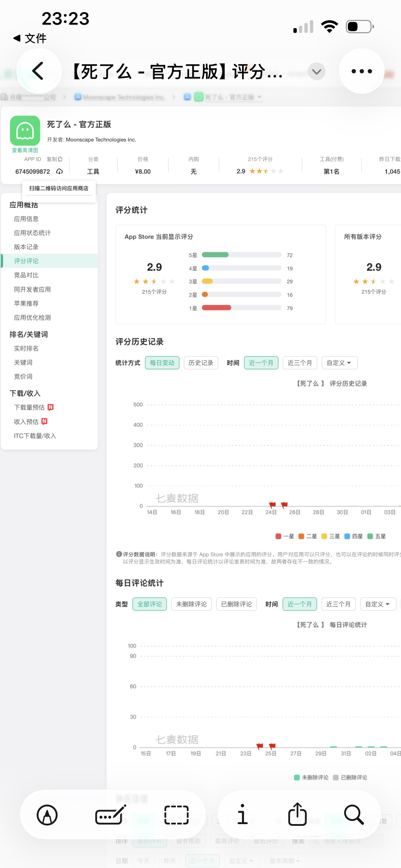The image size is (401, 868).
Task: Tap the magnifier search icon
Action: tap(353, 815)
